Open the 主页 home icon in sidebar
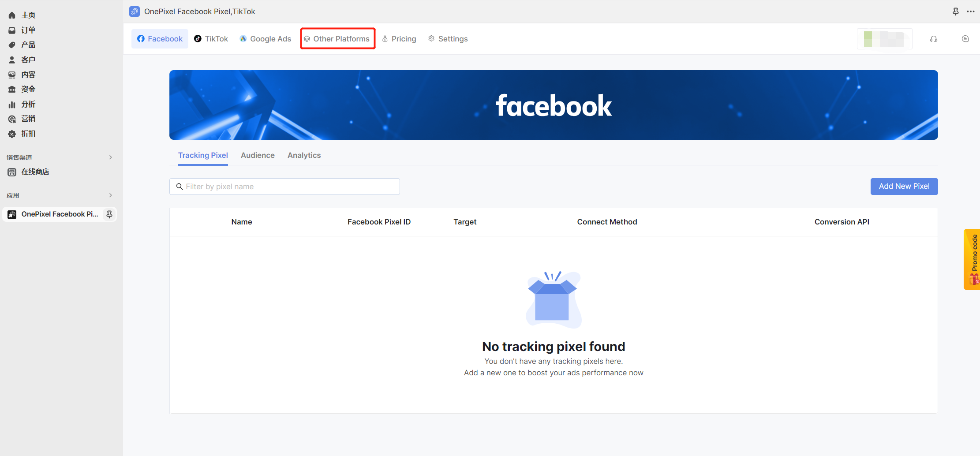The width and height of the screenshot is (980, 456). [x=12, y=15]
